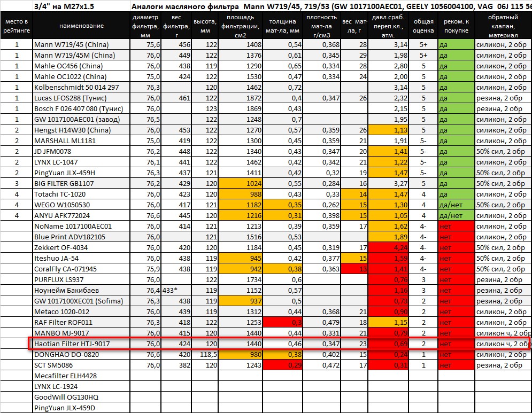Screen dimensions: 532x413
Task: Click the 'Metaco 1020-012' cell
Action: (81, 311)
